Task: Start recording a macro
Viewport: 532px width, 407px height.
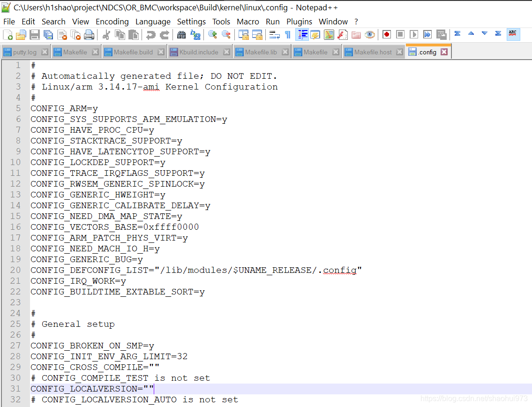Action: click(386, 35)
